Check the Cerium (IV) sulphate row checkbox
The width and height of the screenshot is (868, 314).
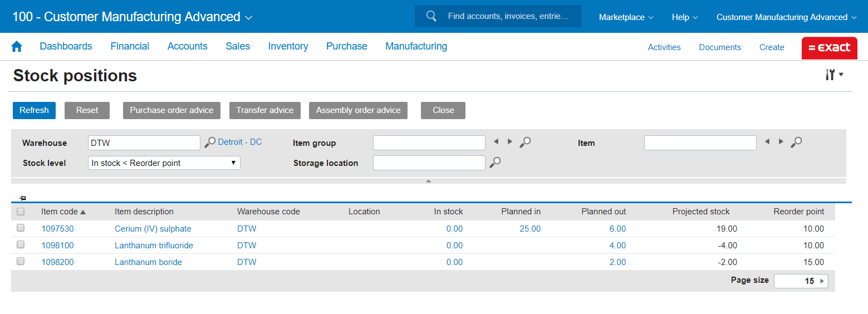[21, 228]
